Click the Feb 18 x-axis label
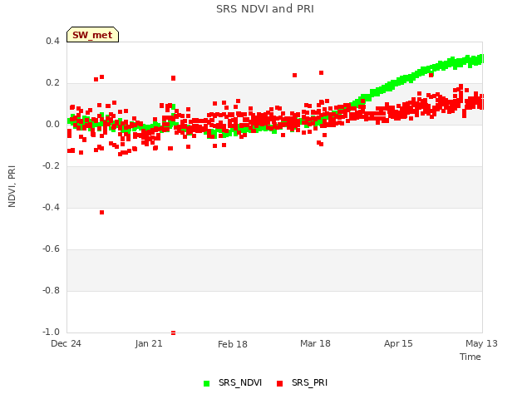The image size is (532, 399). coord(233,344)
